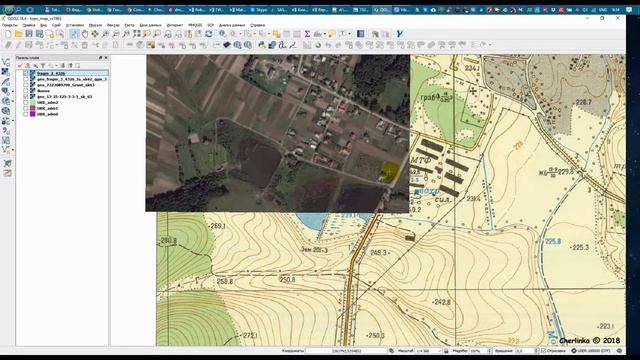The image size is (640, 360).
Task: Select the fragm_2_4326 layer name
Action: coord(51,73)
